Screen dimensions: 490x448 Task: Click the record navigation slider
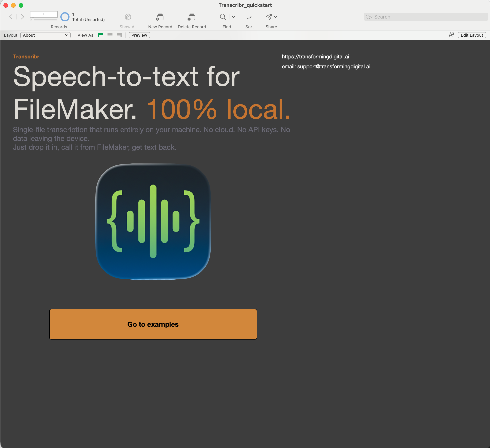pyautogui.click(x=33, y=20)
